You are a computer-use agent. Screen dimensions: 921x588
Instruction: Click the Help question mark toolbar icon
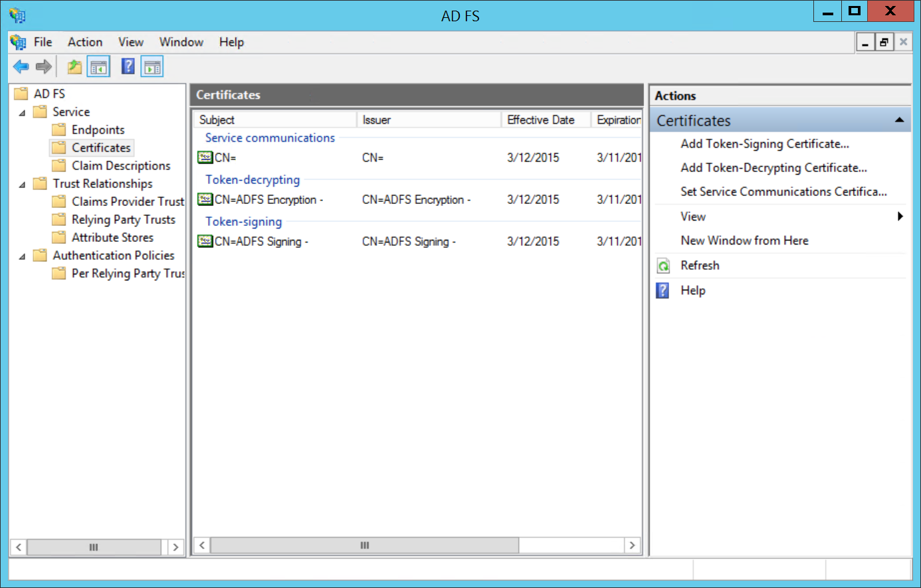[x=128, y=66]
